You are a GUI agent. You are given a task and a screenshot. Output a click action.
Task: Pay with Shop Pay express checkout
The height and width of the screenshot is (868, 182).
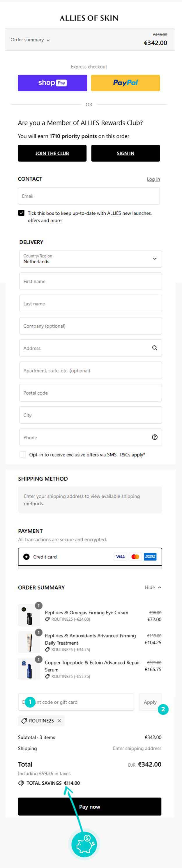pos(53,83)
